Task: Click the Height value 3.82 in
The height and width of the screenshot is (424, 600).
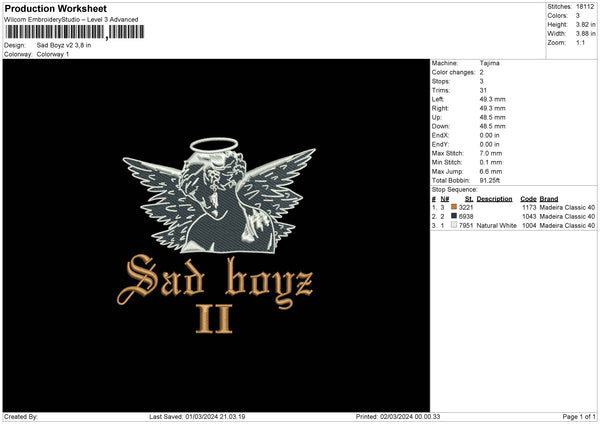Action: pyautogui.click(x=585, y=24)
